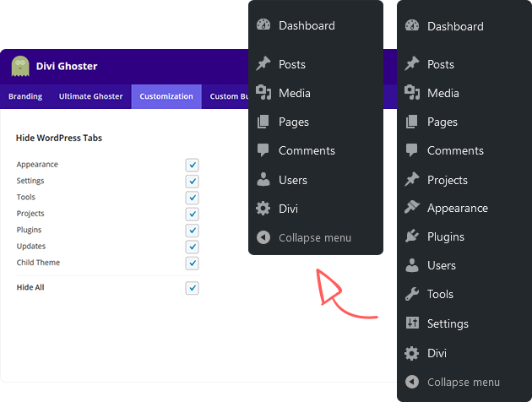Open Projects label in full menu
The height and width of the screenshot is (402, 532).
click(448, 180)
